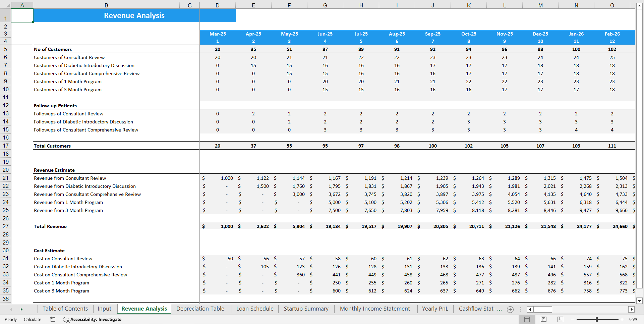Add a new worksheet with the plus icon
The width and height of the screenshot is (644, 324).
click(510, 309)
